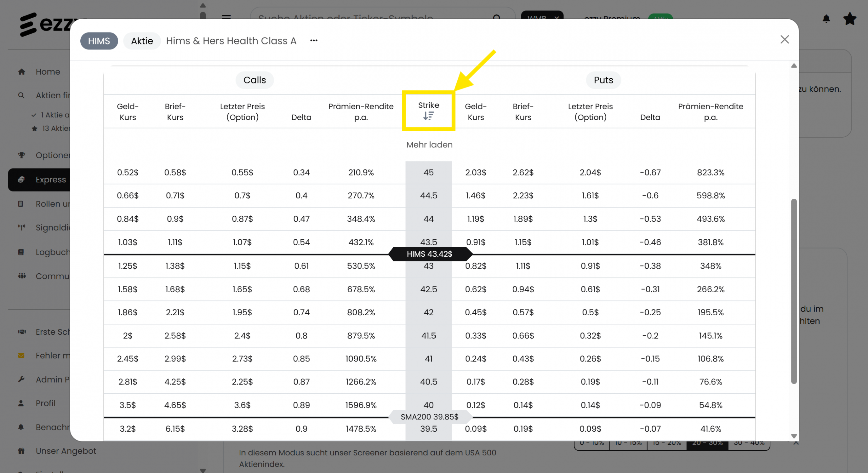Open favorites via the top-right star icon
This screenshot has width=868, height=473.
850,19
